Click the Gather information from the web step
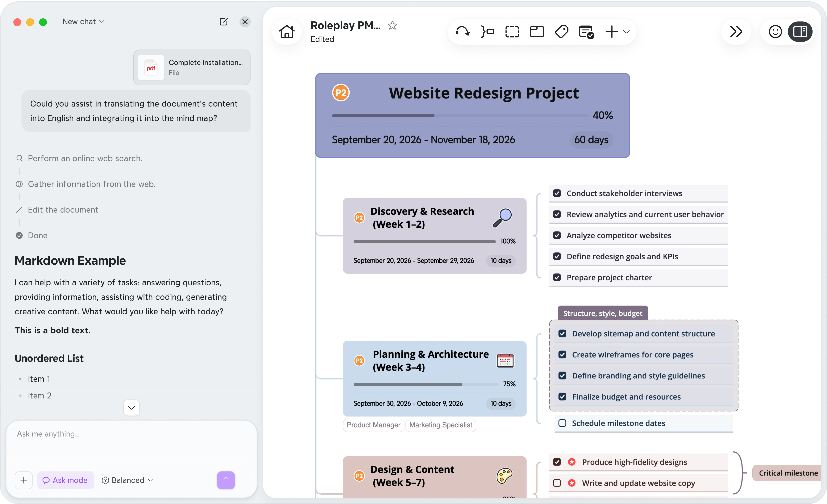Viewport: 827px width, 504px height. pyautogui.click(x=91, y=184)
